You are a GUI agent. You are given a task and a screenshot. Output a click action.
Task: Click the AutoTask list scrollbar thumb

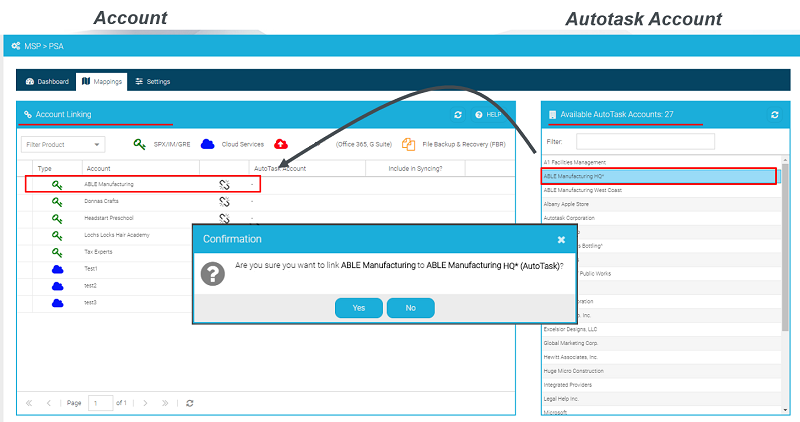[x=785, y=247]
